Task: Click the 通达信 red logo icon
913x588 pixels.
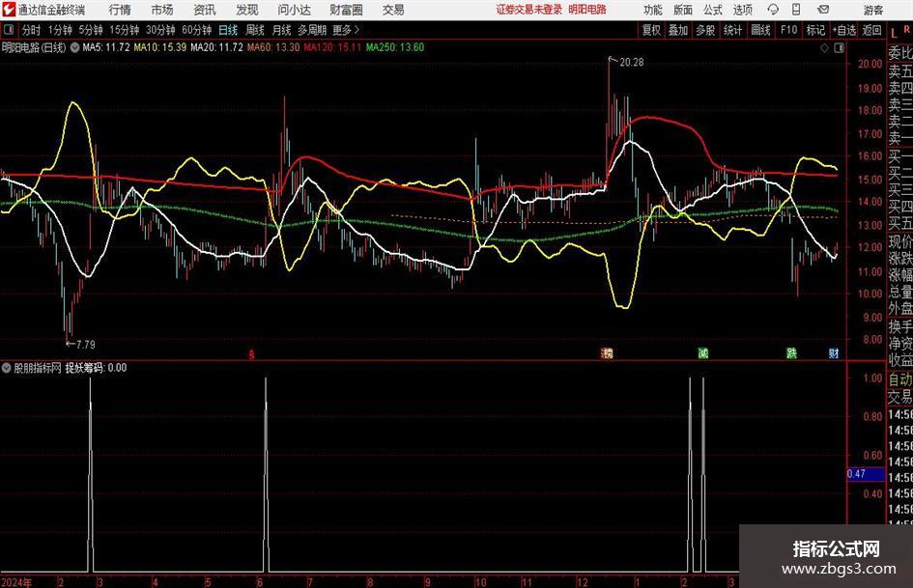Action: pyautogui.click(x=9, y=10)
